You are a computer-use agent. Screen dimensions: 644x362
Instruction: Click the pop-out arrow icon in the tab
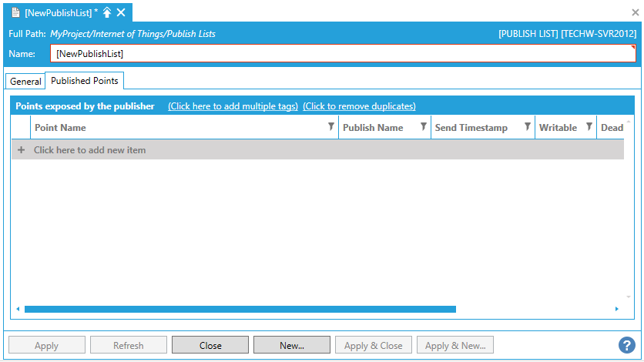107,12
